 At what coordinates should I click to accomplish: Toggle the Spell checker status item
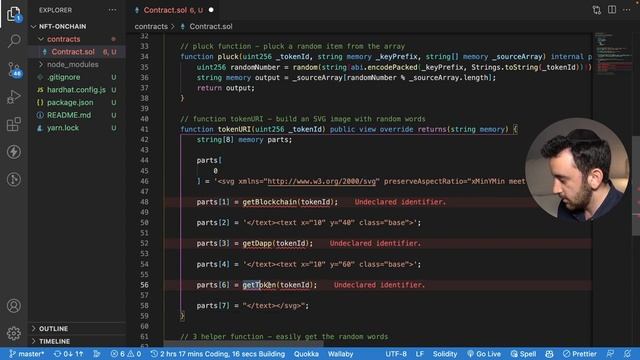(524, 354)
